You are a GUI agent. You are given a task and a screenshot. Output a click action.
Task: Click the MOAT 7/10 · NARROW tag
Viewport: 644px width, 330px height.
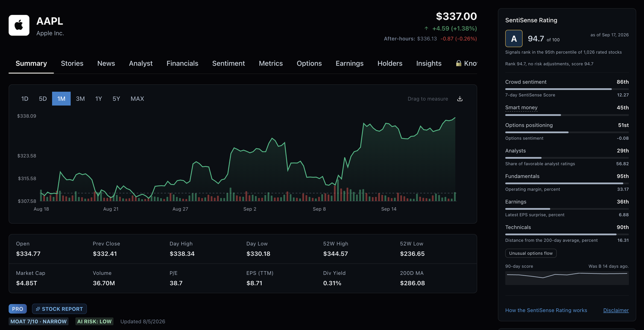click(39, 322)
